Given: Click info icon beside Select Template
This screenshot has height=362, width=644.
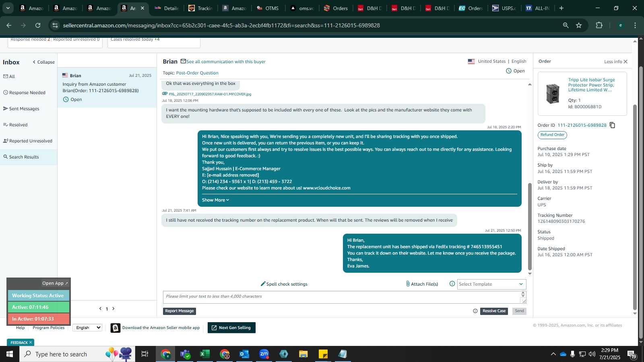Looking at the screenshot, I should pyautogui.click(x=452, y=284).
